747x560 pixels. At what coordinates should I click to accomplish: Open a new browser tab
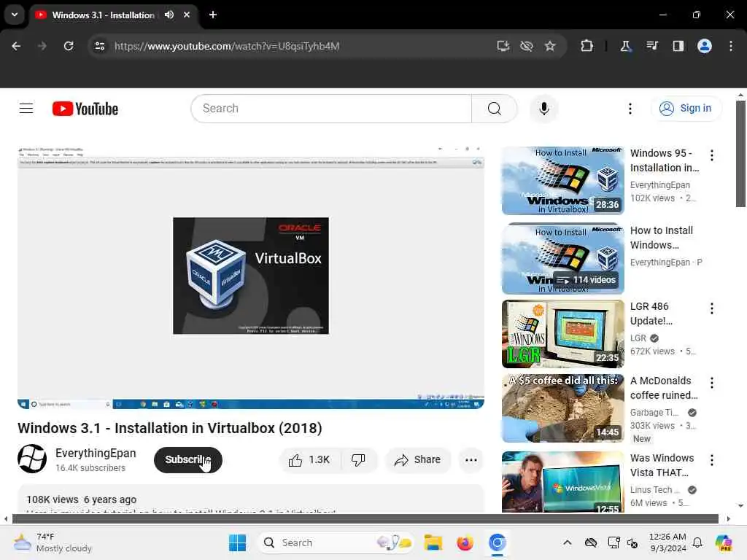click(x=213, y=15)
